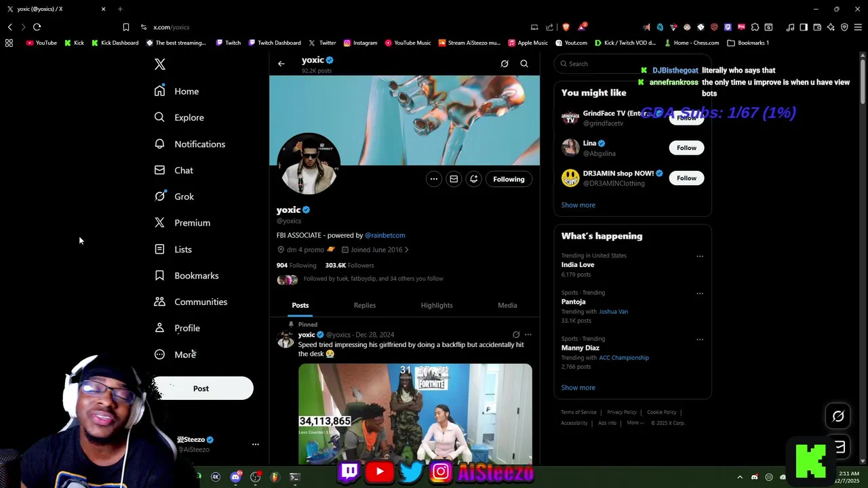Click the Post button
Image resolution: width=868 pixels, height=488 pixels.
tap(202, 388)
